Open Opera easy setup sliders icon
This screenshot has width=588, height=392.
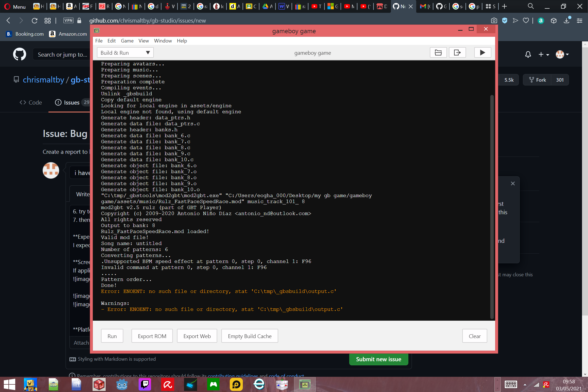coord(580,20)
